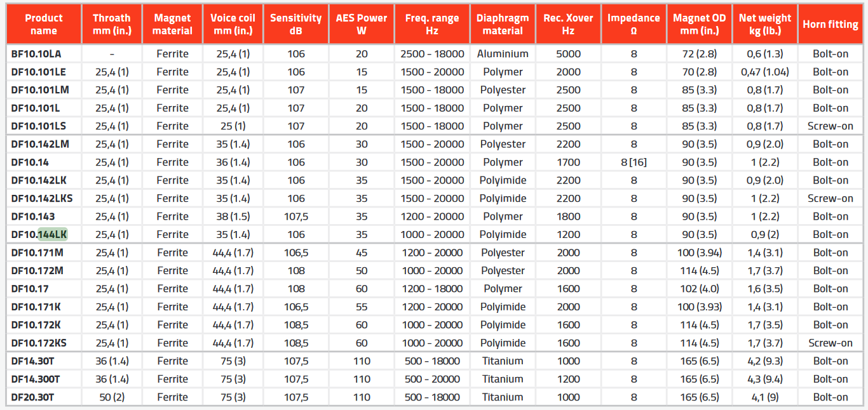868x410 pixels.
Task: Click AES power value 45
Action: coord(362,253)
